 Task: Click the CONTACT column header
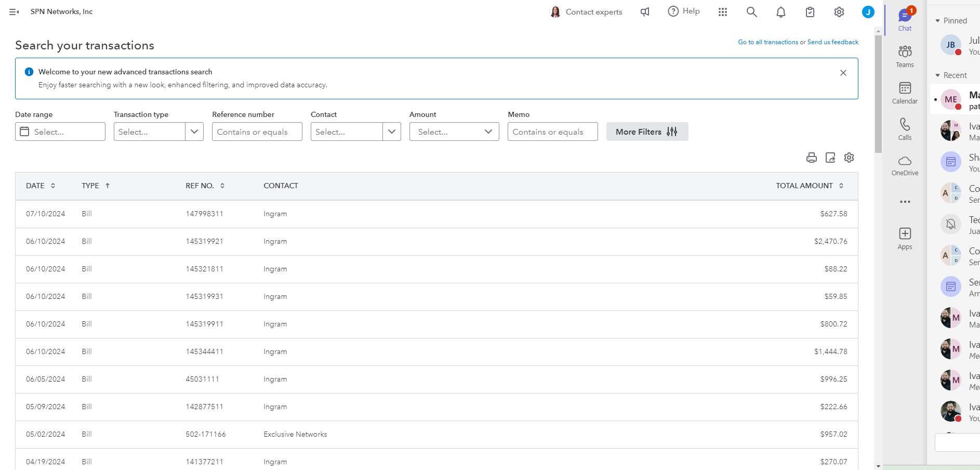[x=281, y=186]
